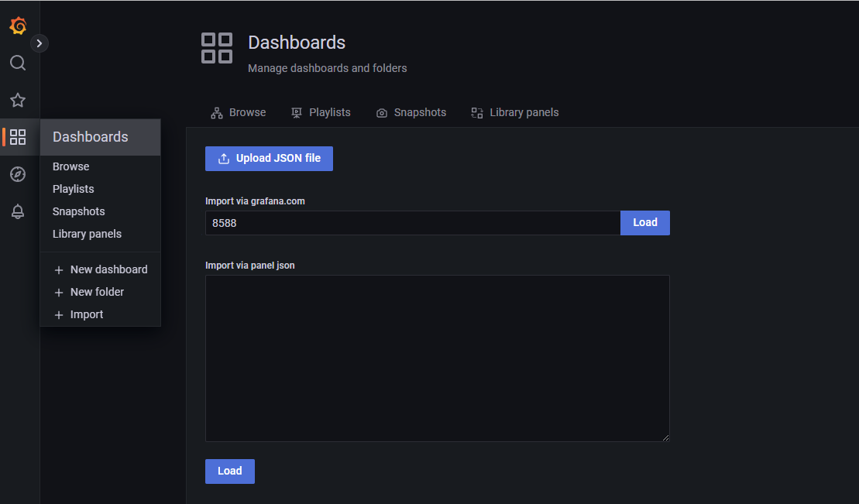Click the plus icon beside Import
This screenshot has height=504, width=859.
59,315
